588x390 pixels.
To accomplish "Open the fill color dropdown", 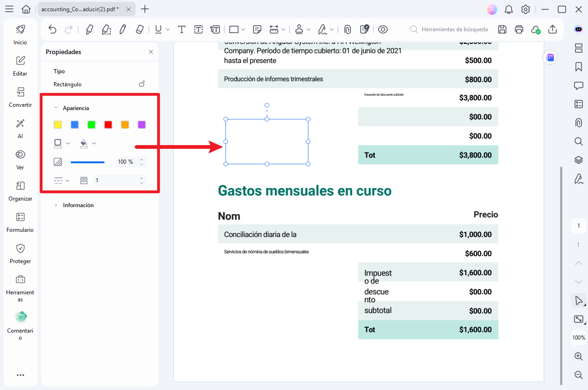I will click(x=94, y=143).
